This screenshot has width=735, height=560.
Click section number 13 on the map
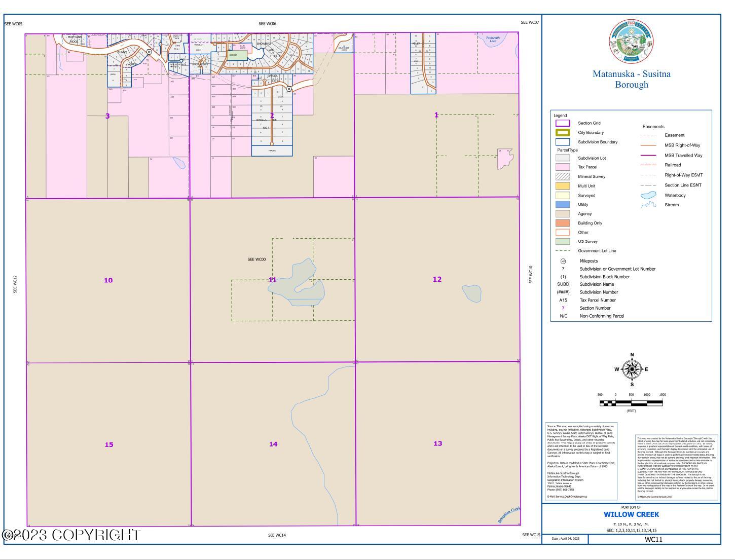[437, 443]
